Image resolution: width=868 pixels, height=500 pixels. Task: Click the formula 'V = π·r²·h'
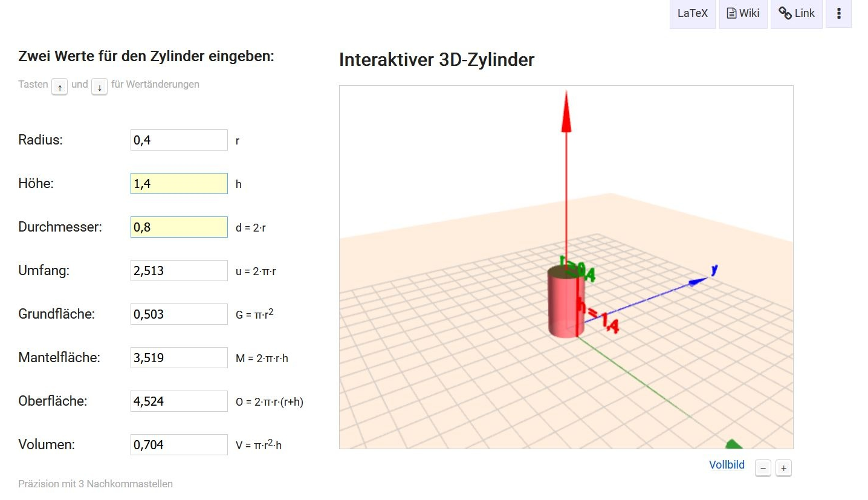pyautogui.click(x=259, y=445)
